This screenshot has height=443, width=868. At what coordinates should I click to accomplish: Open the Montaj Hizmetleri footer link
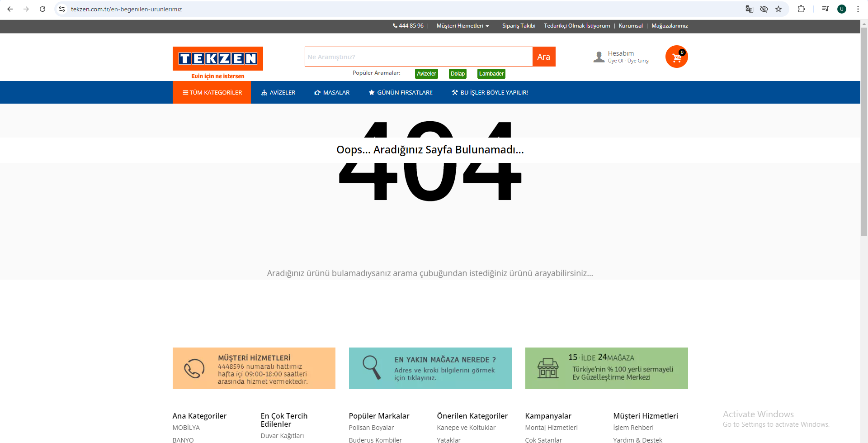(551, 428)
